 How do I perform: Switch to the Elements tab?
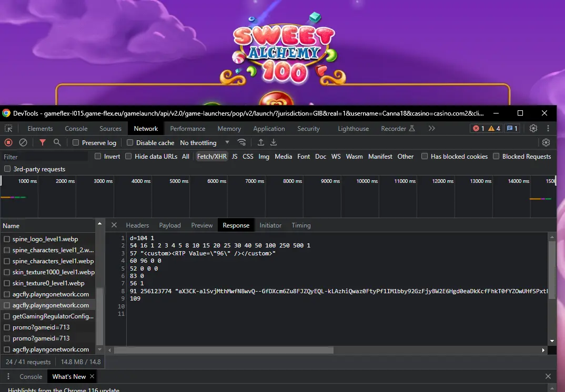pyautogui.click(x=40, y=129)
